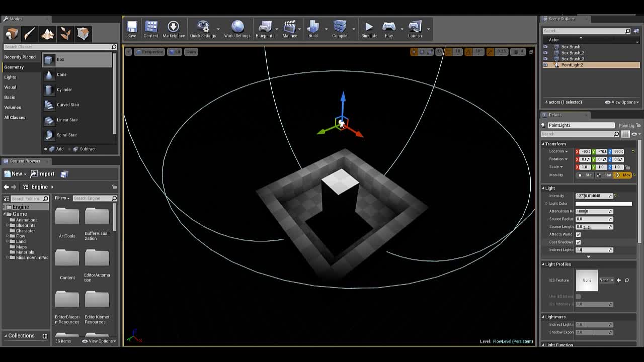The image size is (644, 362).
Task: Toggle visibility of the Box Brush_3 actor
Action: click(545, 59)
